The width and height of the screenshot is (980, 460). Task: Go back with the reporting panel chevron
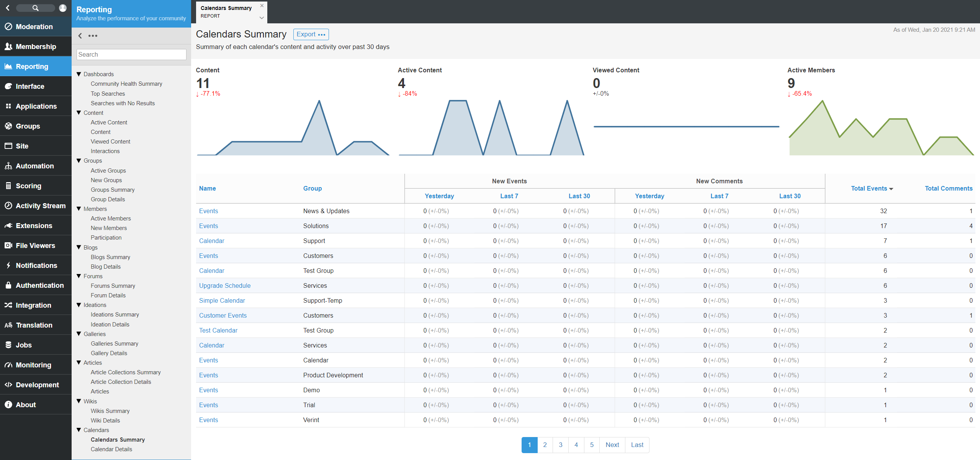(80, 36)
